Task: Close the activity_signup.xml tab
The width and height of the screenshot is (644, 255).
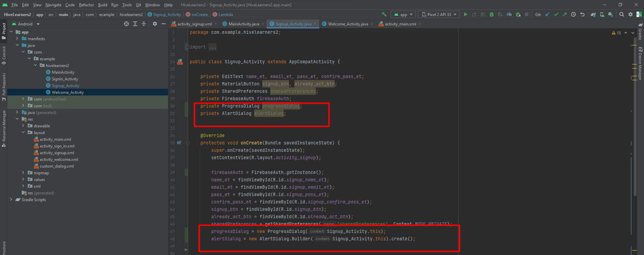Action: [x=216, y=24]
